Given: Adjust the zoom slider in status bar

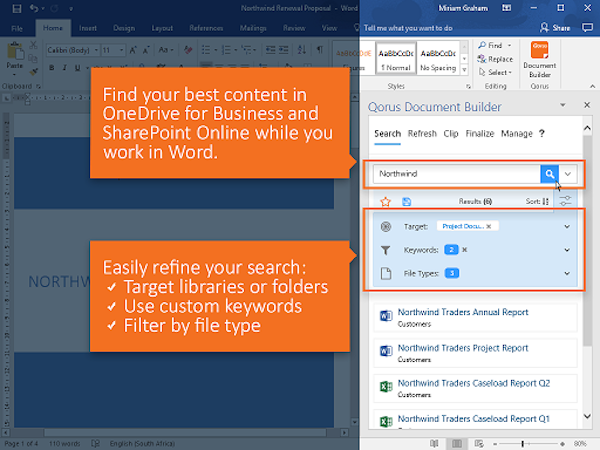Looking at the screenshot, I should [523, 442].
